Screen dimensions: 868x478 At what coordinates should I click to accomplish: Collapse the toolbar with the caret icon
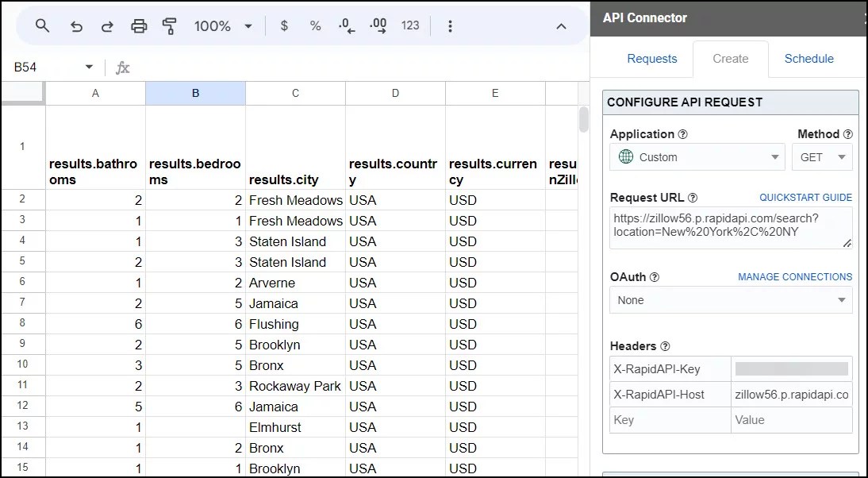click(562, 25)
